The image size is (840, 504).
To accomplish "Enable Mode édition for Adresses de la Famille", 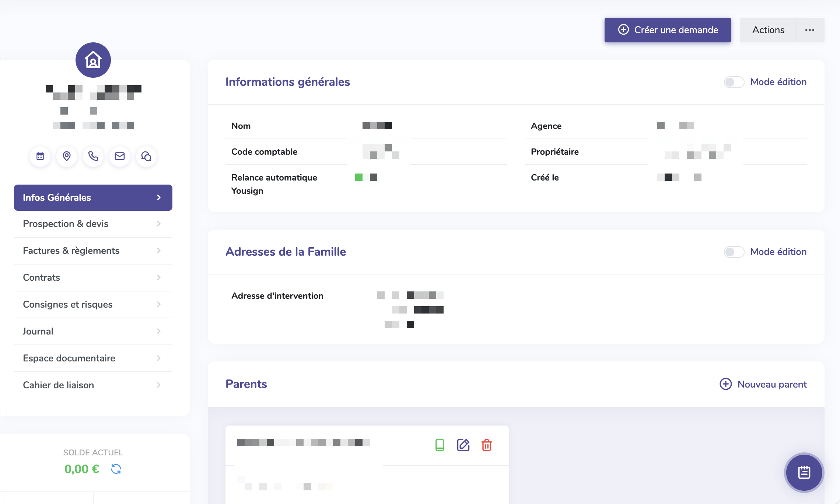I will click(734, 252).
